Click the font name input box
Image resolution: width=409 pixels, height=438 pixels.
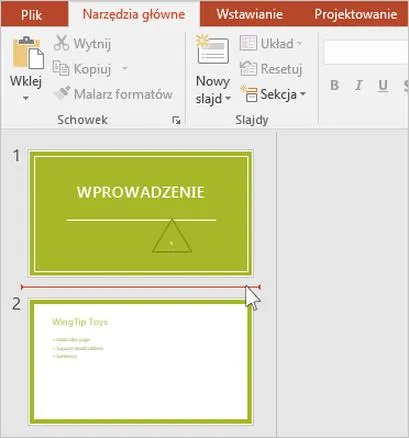click(366, 52)
